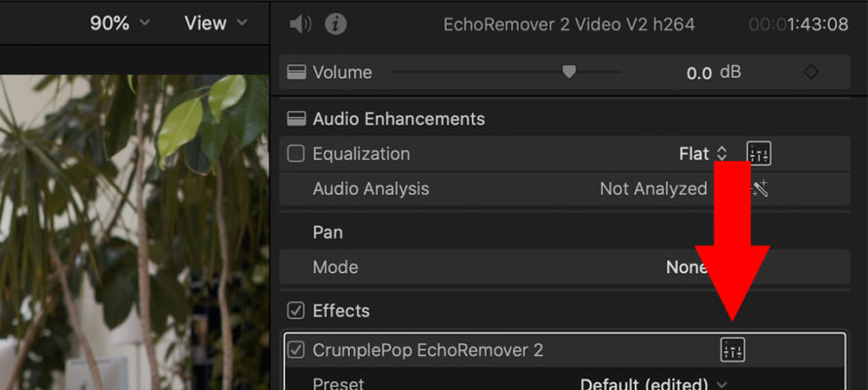Open the View options menu
This screenshot has height=390, width=868.
click(x=216, y=23)
